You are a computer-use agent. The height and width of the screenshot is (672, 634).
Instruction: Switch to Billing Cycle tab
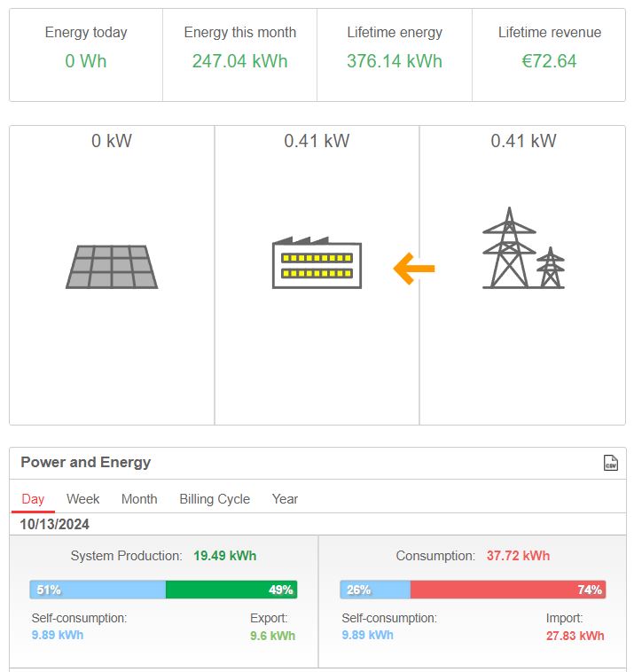(x=215, y=499)
